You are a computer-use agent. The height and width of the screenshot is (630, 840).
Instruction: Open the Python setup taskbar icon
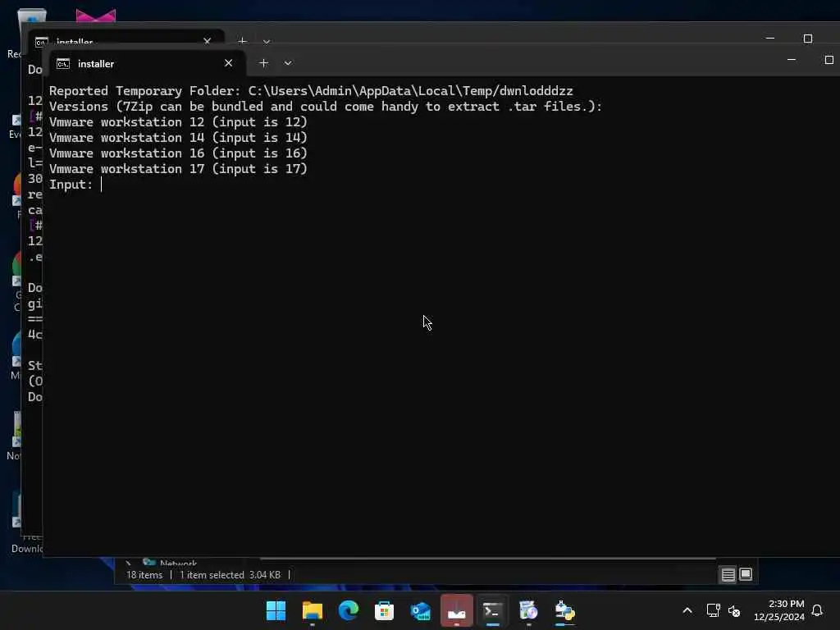[564, 610]
